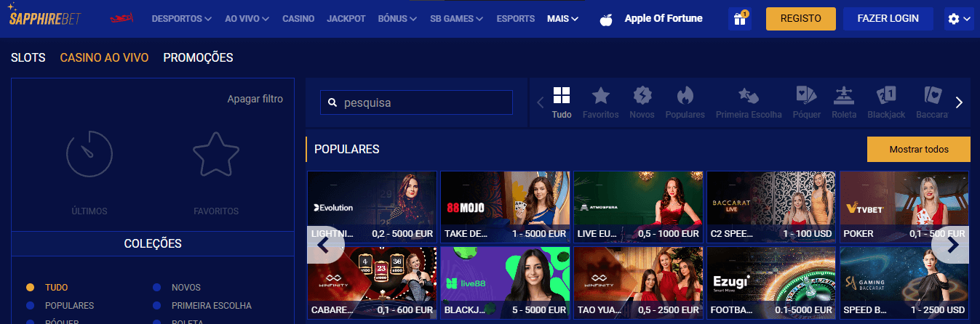Image resolution: width=980 pixels, height=324 pixels.
Task: Expand the Desportos dropdown menu
Action: pos(182,19)
